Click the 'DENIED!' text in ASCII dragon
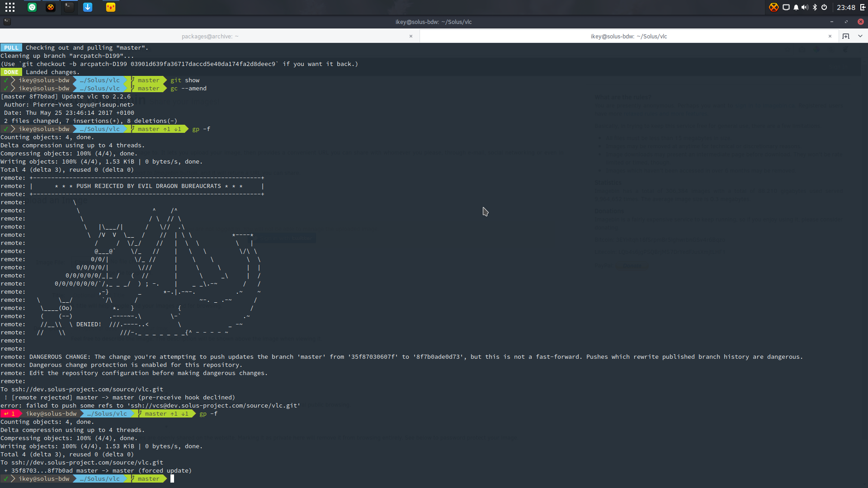This screenshot has width=868, height=488. (89, 324)
